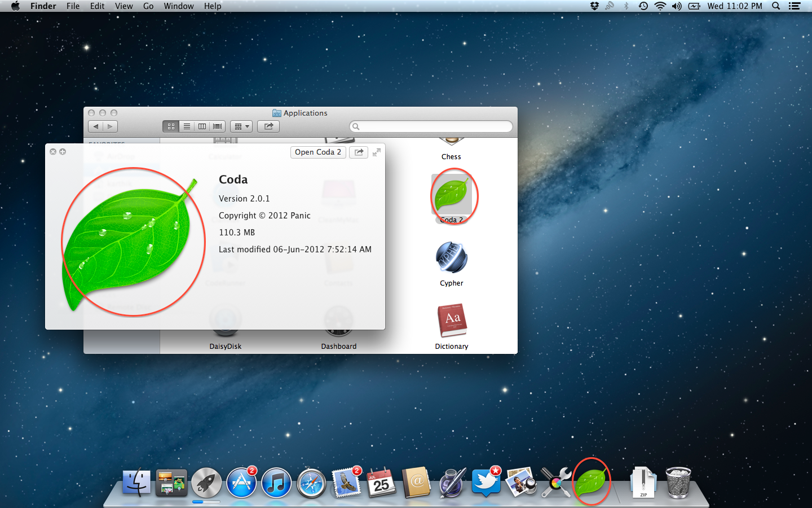812x508 pixels.
Task: Click the Open Coda 2 button
Action: point(318,152)
